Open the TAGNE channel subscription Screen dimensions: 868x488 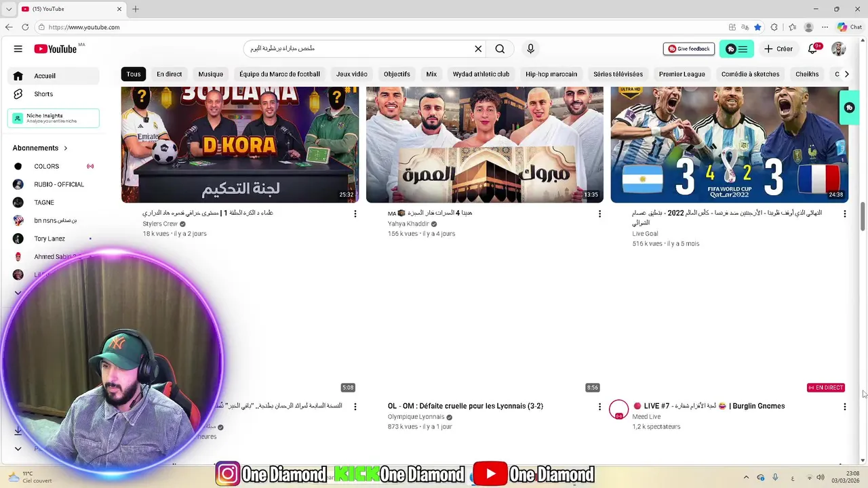tap(54, 203)
